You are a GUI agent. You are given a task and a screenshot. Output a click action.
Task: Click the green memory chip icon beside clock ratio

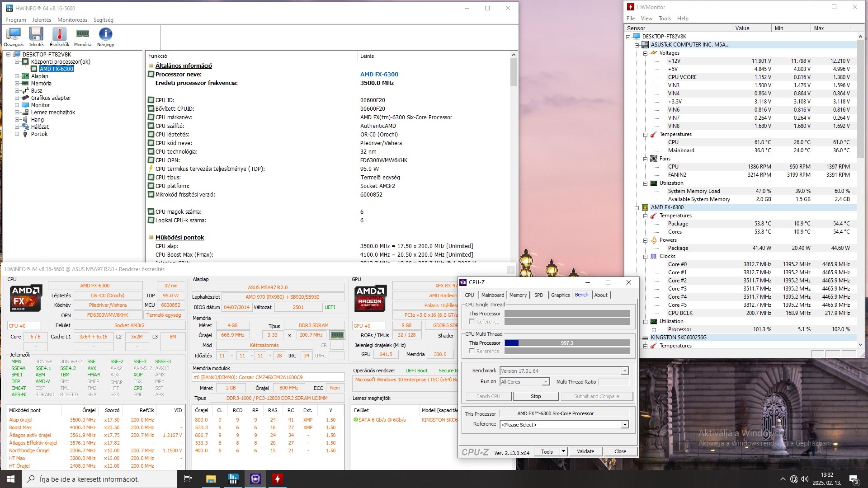coord(337,335)
